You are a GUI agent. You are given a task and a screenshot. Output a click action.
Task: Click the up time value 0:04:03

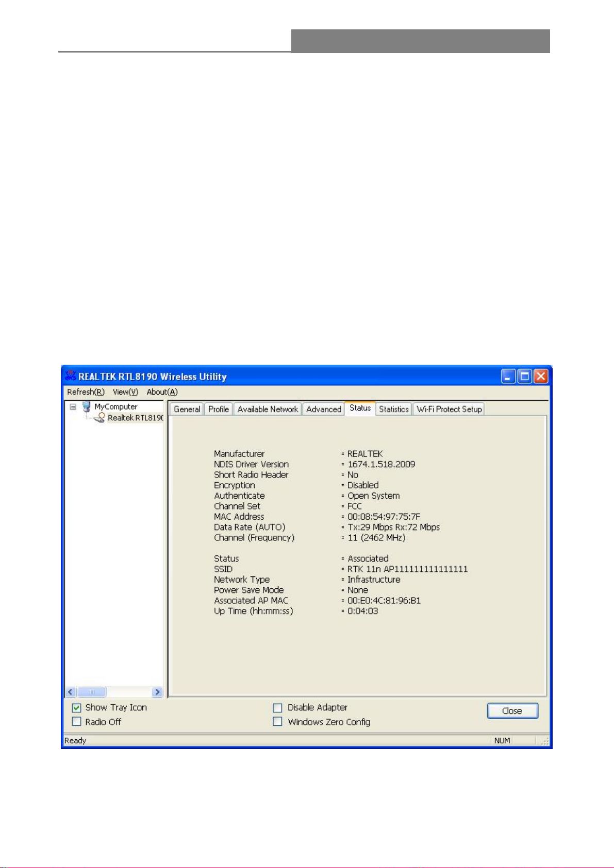[x=362, y=611]
